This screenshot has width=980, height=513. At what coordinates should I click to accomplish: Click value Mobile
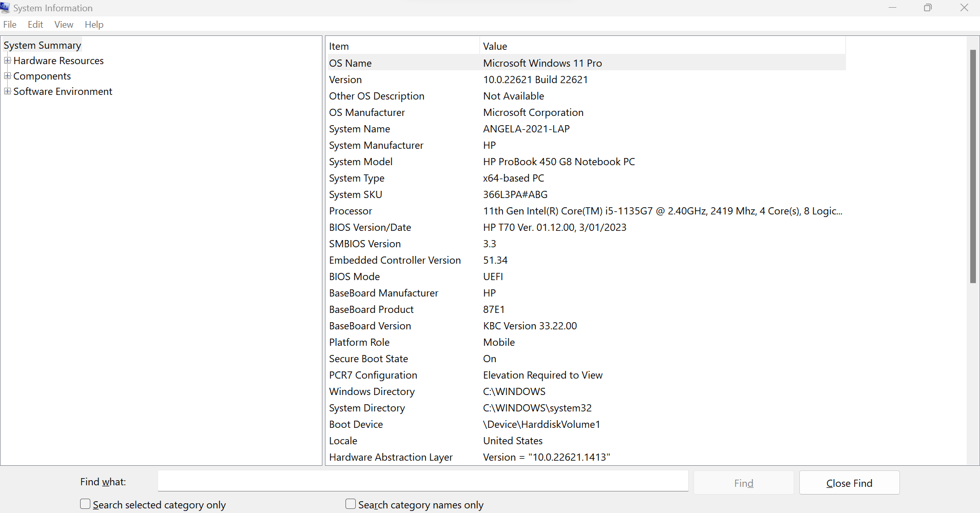499,342
